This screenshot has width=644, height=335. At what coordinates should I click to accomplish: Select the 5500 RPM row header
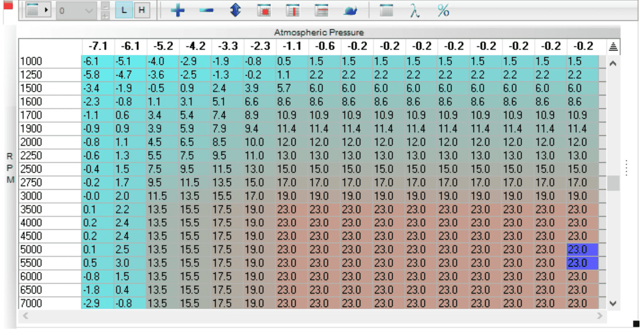(x=50, y=263)
